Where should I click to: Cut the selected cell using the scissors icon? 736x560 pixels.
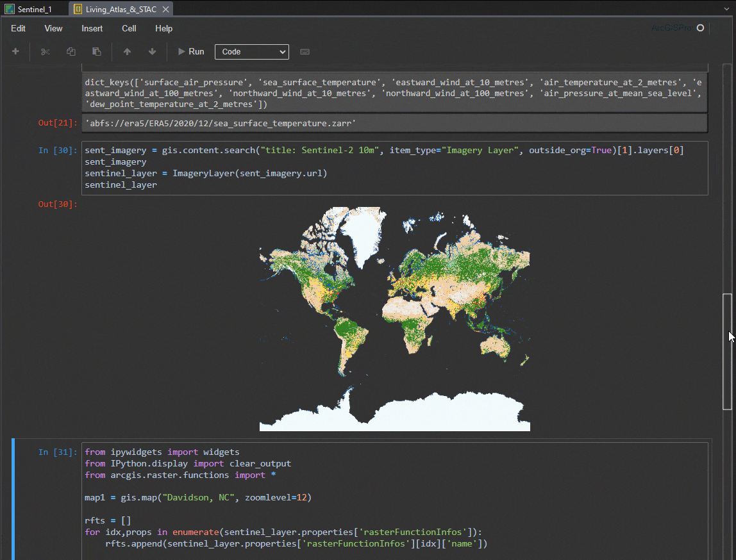45,51
